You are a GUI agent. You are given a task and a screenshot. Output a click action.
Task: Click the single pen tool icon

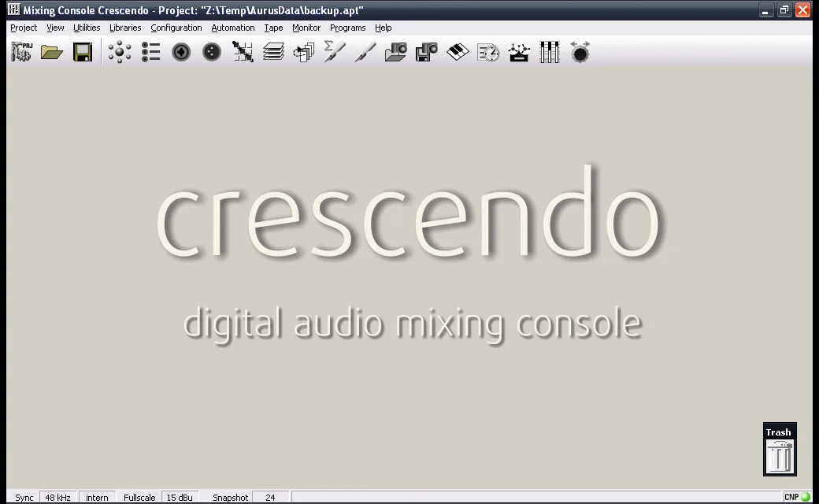click(x=365, y=52)
